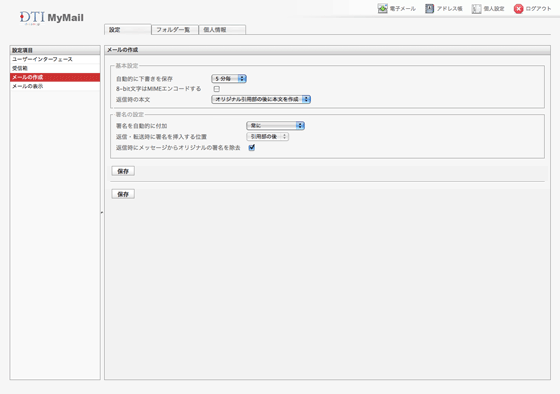Click the lower 保存 button

tap(123, 194)
